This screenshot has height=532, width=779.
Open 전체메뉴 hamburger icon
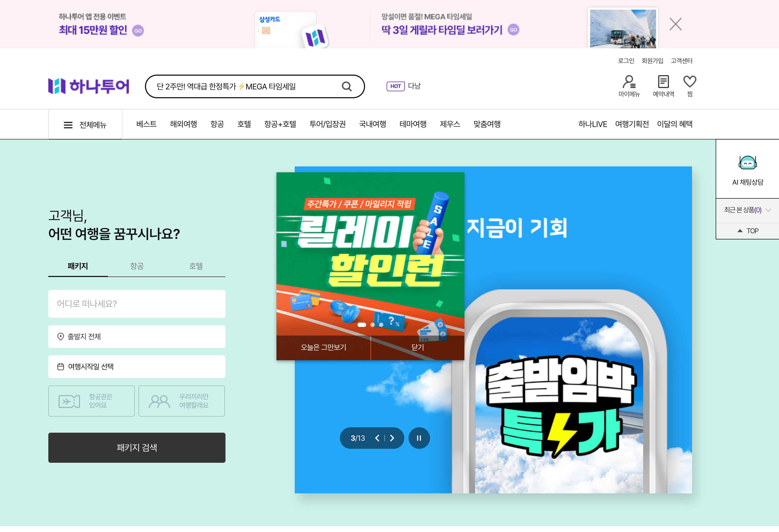pos(68,125)
